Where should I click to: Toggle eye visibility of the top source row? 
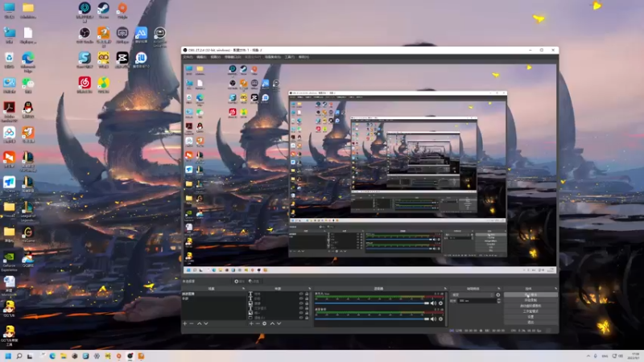click(x=301, y=294)
